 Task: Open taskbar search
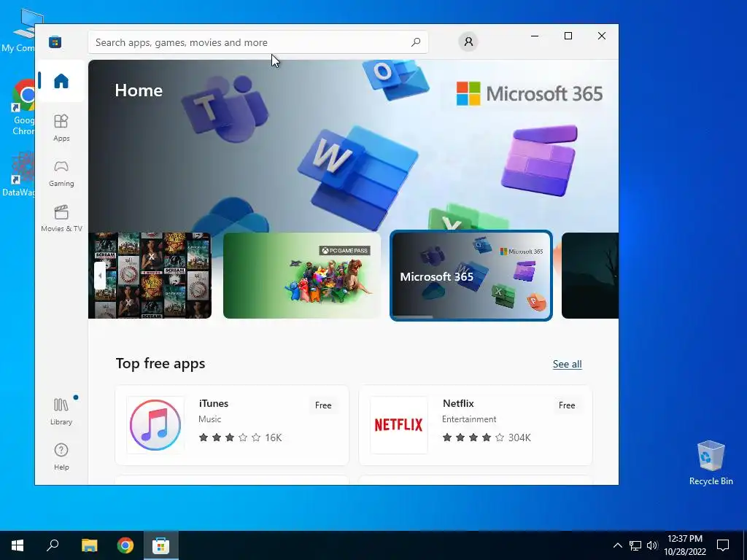[53, 545]
